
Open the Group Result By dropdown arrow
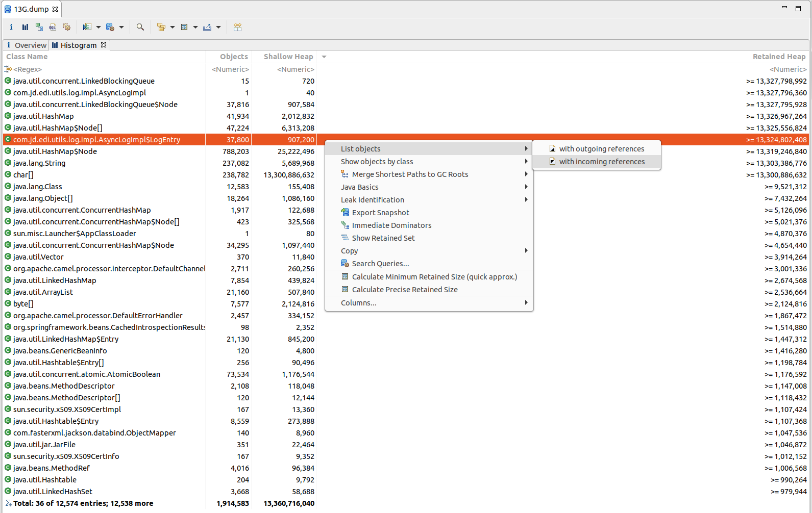pos(173,27)
